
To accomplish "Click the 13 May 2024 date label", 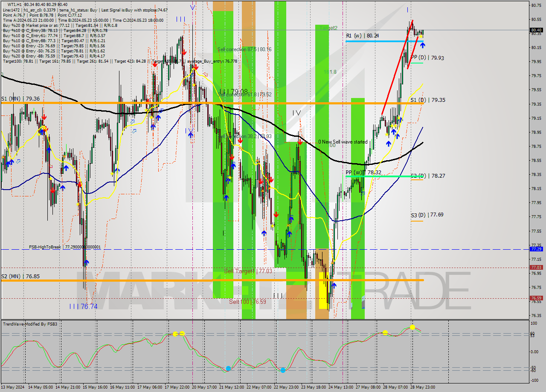I will pos(13,387).
